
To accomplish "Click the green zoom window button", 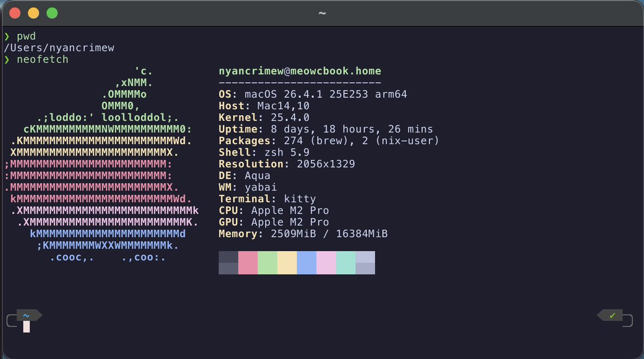I will 52,13.
